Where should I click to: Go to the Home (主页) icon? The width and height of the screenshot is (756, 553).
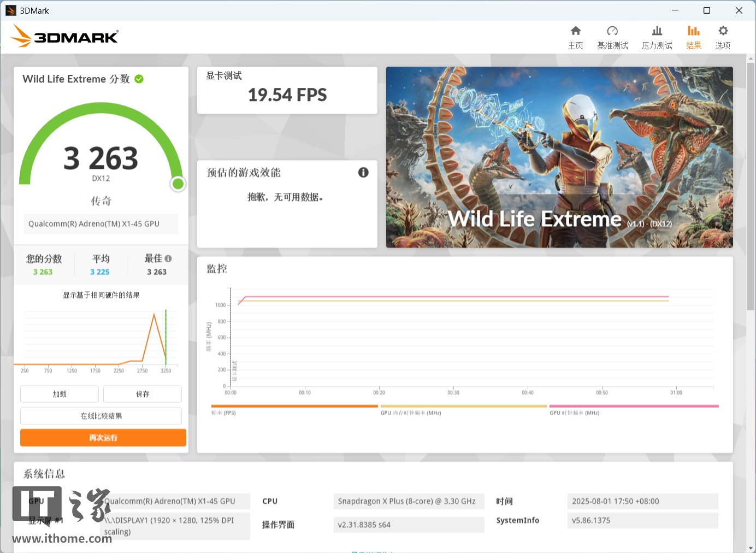pos(575,31)
